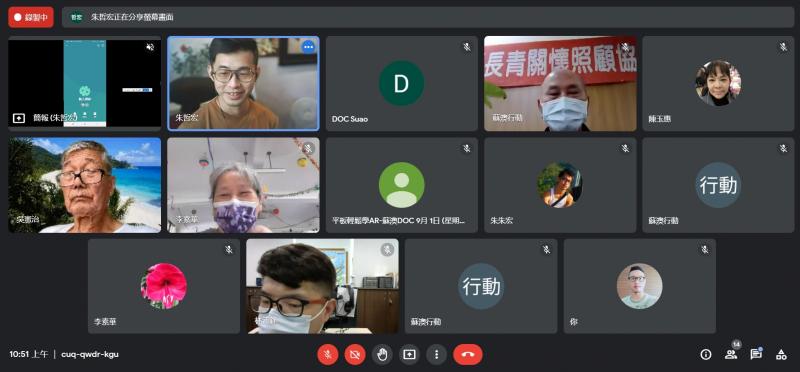Viewport: 800px width, 372px height.
Task: Click the 錄製中 recording indicator
Action: [x=31, y=17]
